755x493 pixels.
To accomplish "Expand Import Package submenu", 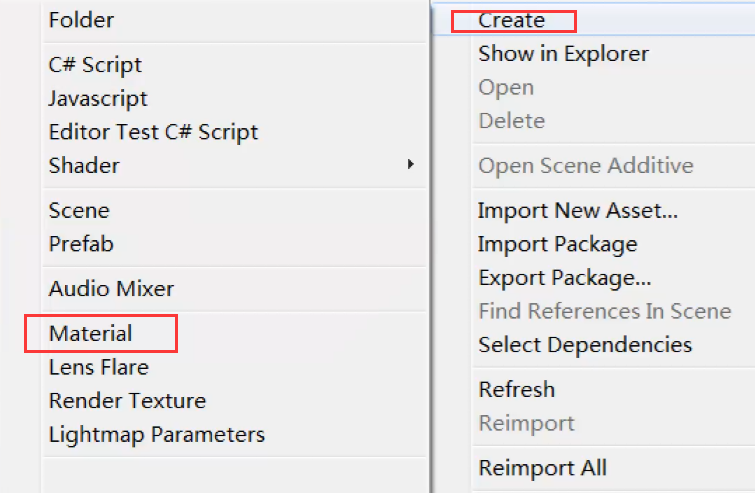I will [558, 245].
